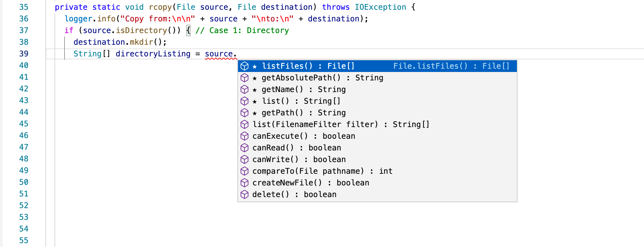Click IOException in the method signature
This screenshot has width=644, height=247.
pyautogui.click(x=380, y=7)
